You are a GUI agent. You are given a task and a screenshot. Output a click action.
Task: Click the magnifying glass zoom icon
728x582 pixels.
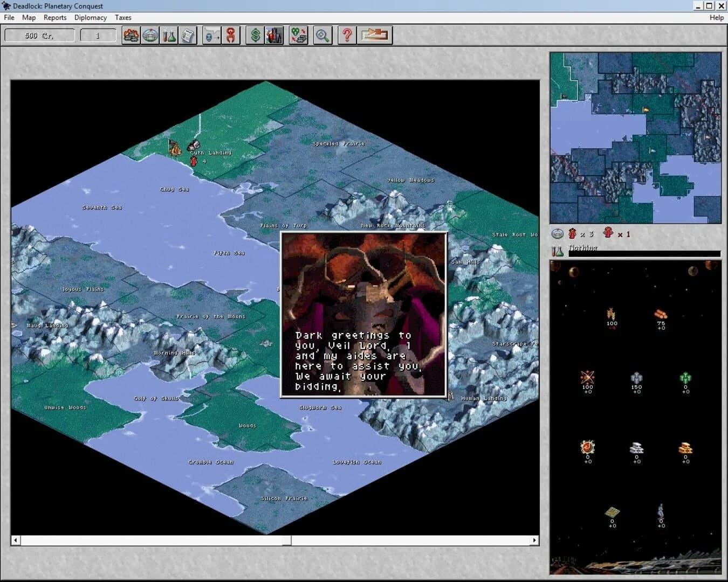coord(322,35)
